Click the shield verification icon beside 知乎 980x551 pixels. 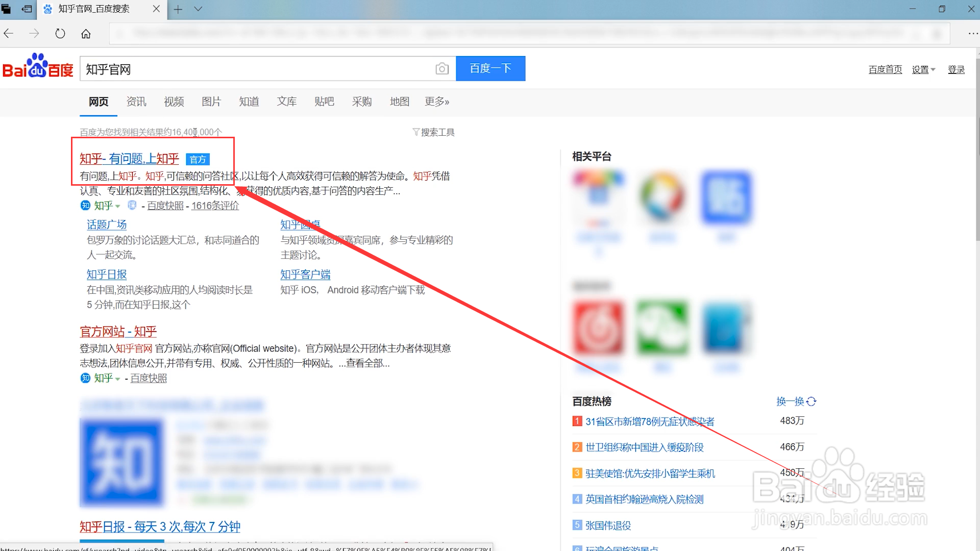(x=132, y=205)
